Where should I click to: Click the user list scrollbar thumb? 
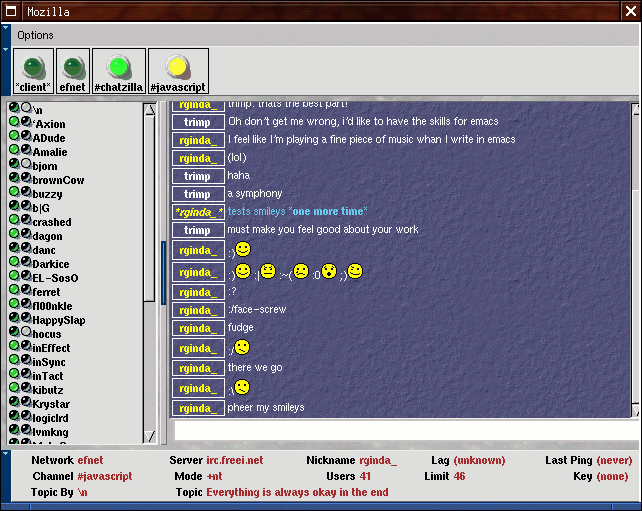(150, 209)
